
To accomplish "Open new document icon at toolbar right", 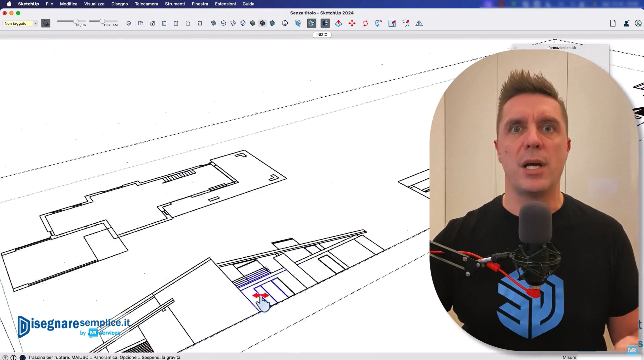I will click(x=613, y=23).
